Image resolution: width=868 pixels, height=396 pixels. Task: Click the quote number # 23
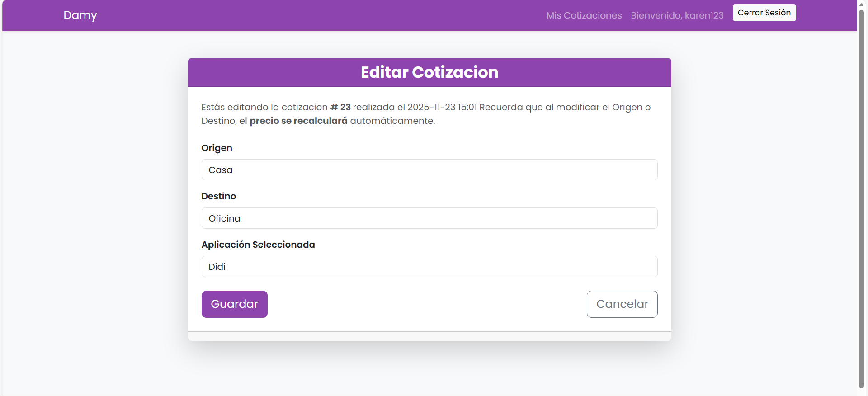click(340, 107)
